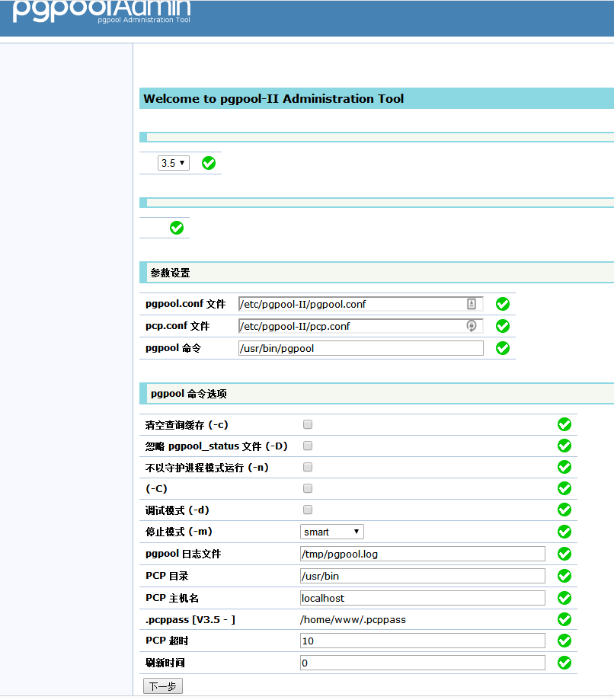
Task: Click green checkmark for 停止模式 (-m) row
Action: click(x=564, y=532)
